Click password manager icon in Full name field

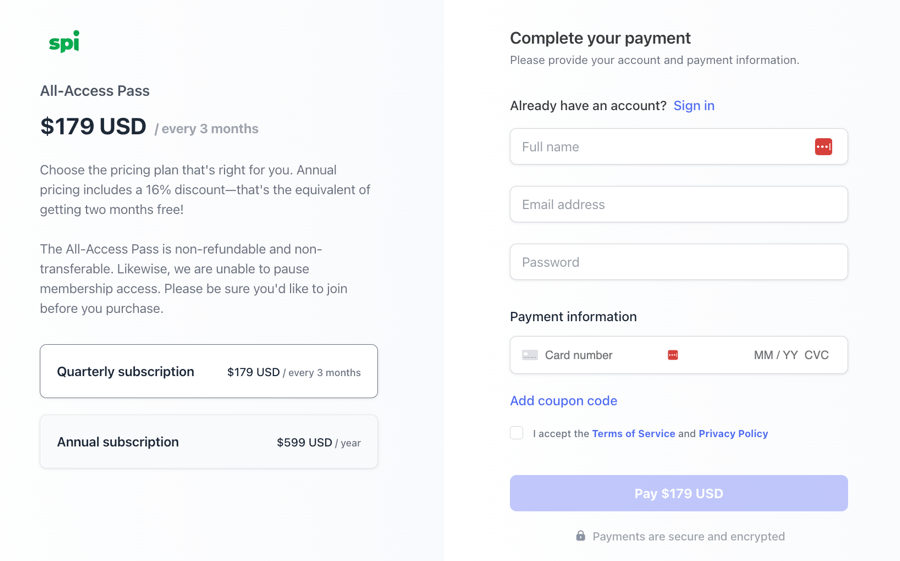pyautogui.click(x=823, y=147)
